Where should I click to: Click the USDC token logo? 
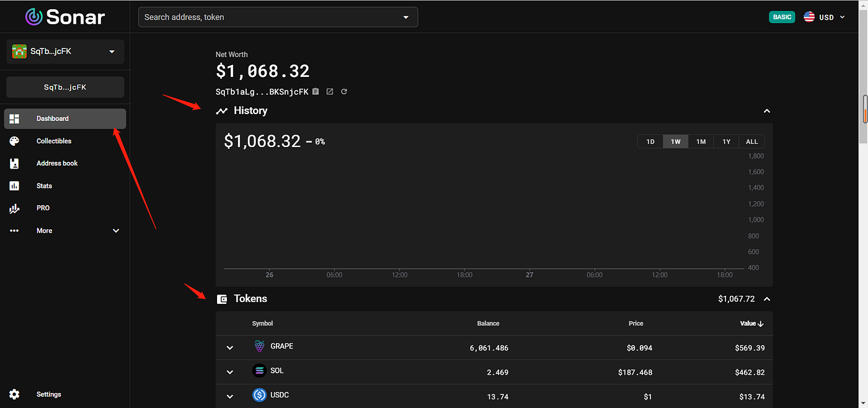[x=260, y=395]
